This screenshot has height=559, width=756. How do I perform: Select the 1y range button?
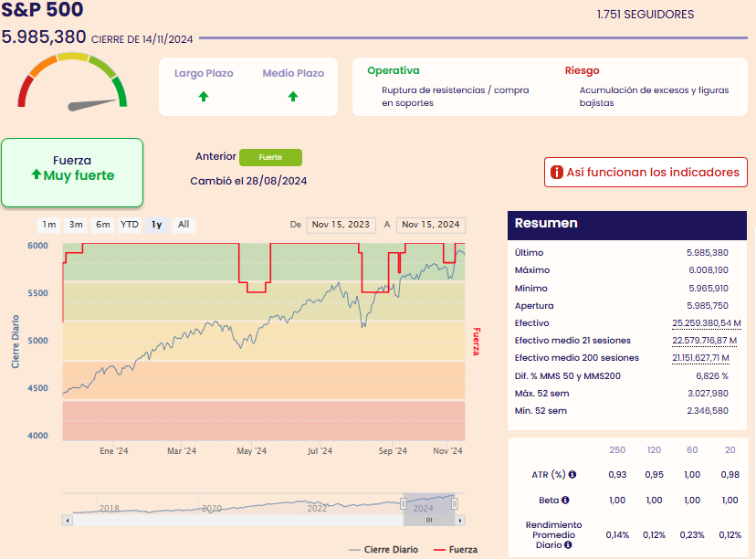(157, 225)
